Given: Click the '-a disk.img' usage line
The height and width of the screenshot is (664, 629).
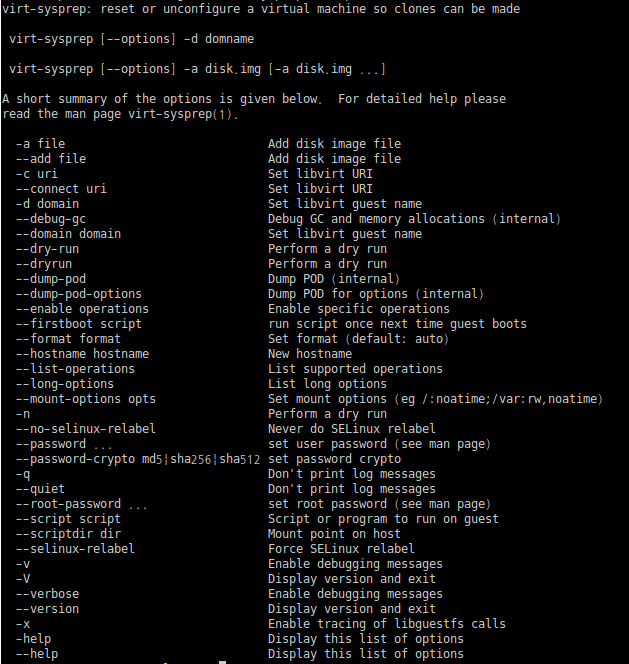Looking at the screenshot, I should (197, 69).
